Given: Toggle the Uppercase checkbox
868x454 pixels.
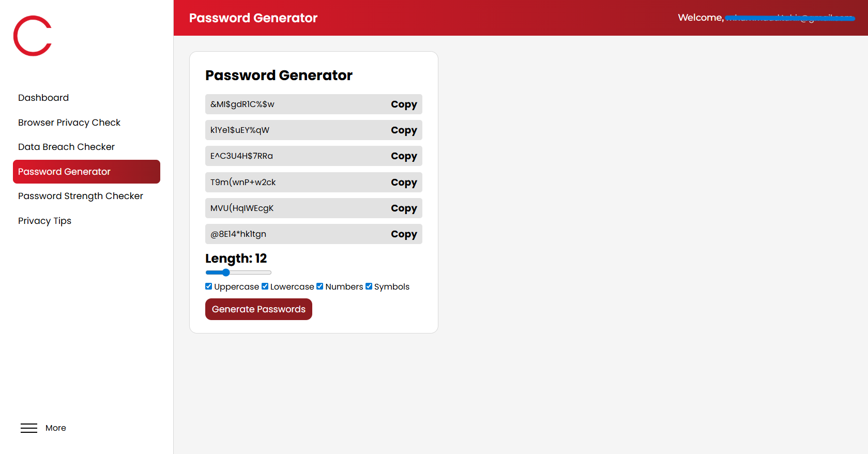Looking at the screenshot, I should [209, 286].
